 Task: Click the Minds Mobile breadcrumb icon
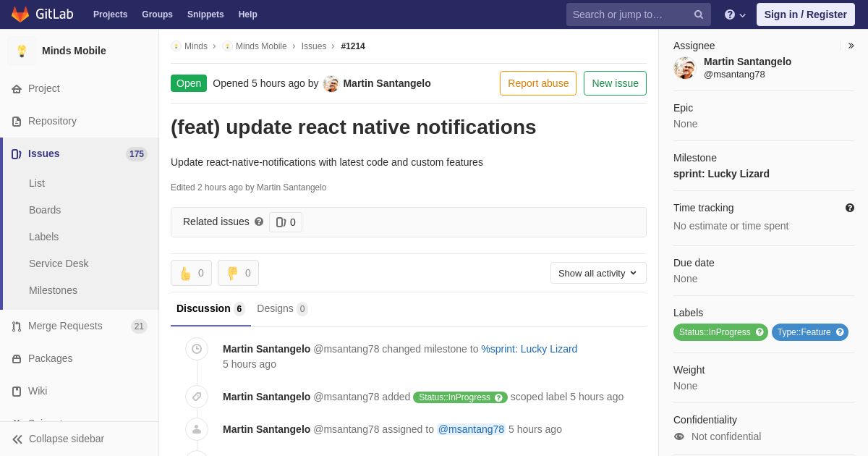(x=227, y=46)
